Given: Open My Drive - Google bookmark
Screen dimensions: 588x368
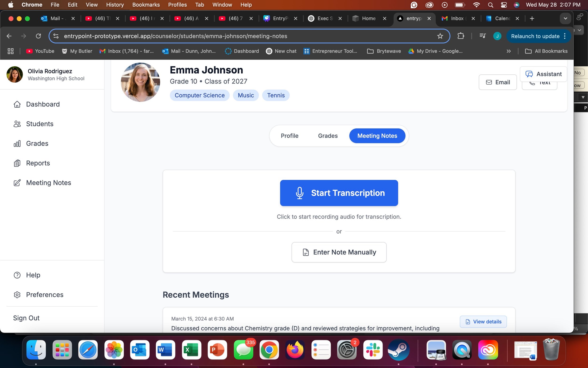Looking at the screenshot, I should [435, 51].
